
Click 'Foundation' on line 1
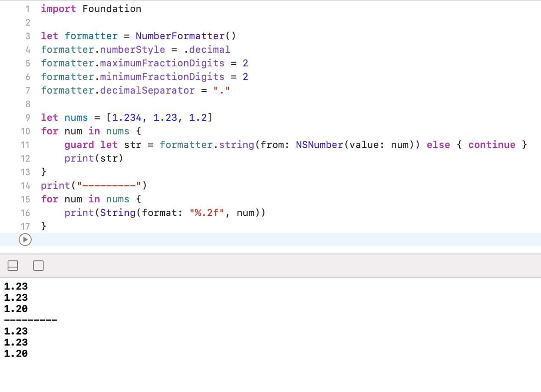click(112, 9)
